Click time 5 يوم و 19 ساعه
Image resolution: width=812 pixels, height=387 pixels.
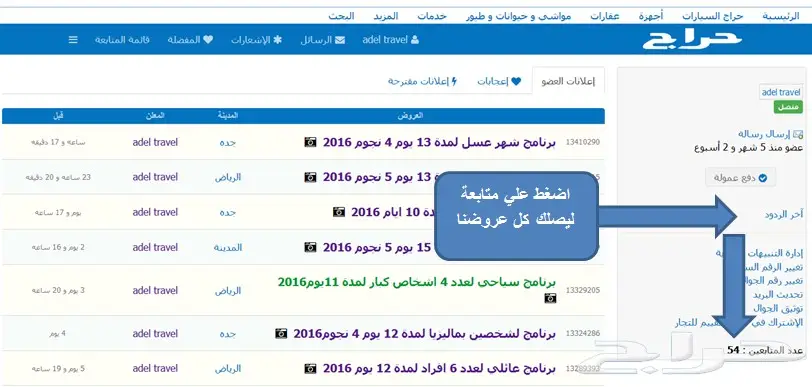58,369
